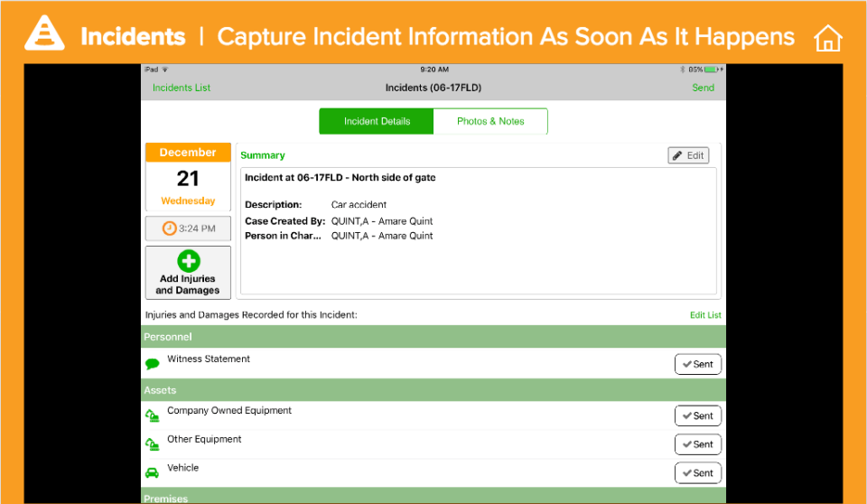
Task: Open the Photos & Notes tab
Action: pos(490,121)
